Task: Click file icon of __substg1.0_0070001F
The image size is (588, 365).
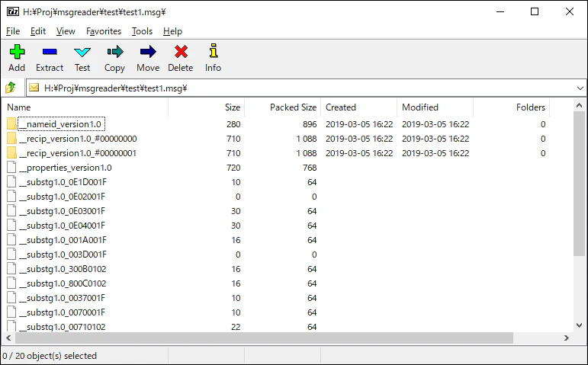Action: click(11, 312)
